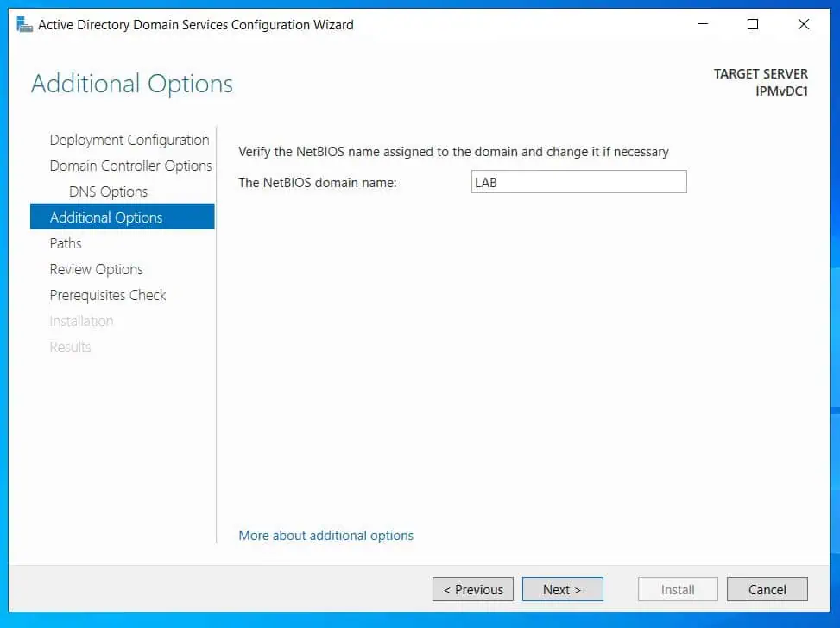Click the IPMvDC1 target server name

point(781,91)
